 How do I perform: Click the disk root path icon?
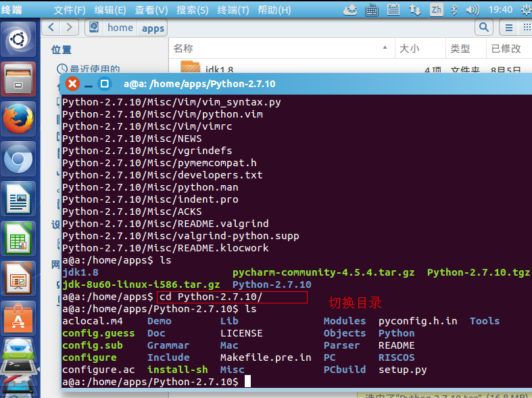94,28
